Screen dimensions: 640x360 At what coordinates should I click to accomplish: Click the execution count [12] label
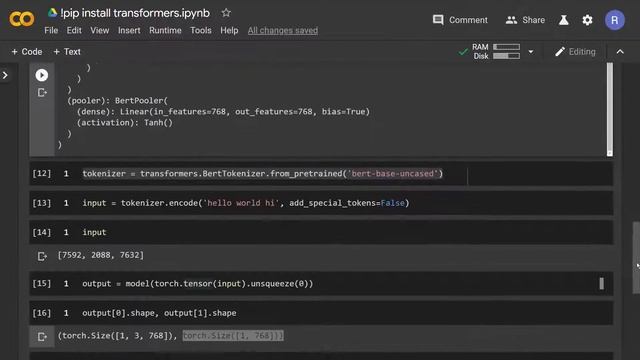pos(42,173)
